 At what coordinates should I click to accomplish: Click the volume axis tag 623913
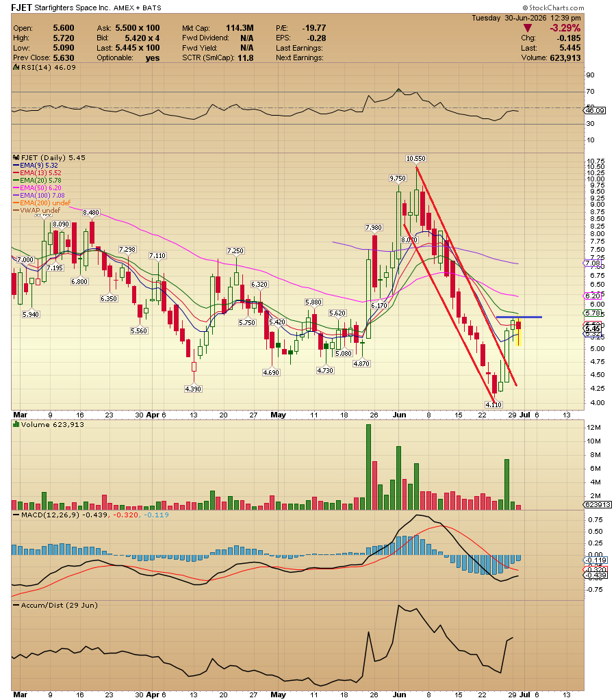tap(598, 504)
